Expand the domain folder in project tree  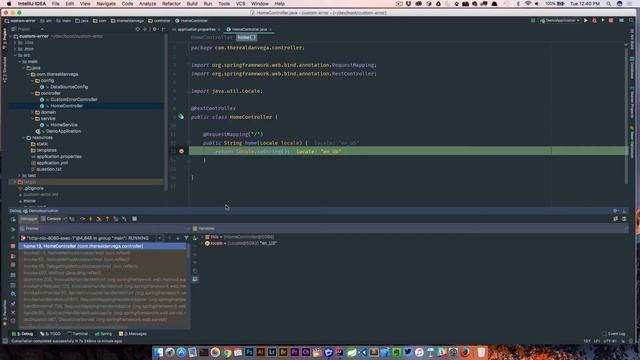pos(33,112)
